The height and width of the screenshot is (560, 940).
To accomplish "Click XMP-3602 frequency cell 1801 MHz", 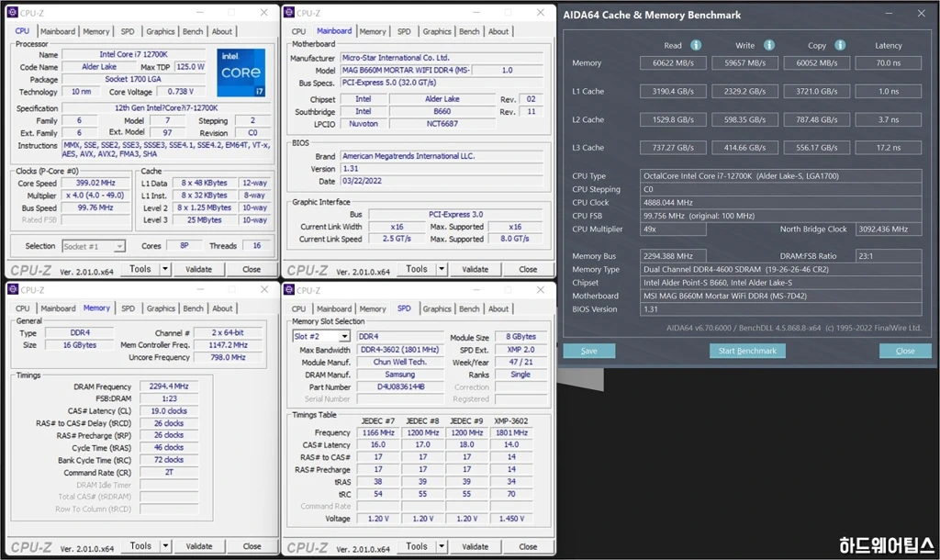I will [x=511, y=433].
